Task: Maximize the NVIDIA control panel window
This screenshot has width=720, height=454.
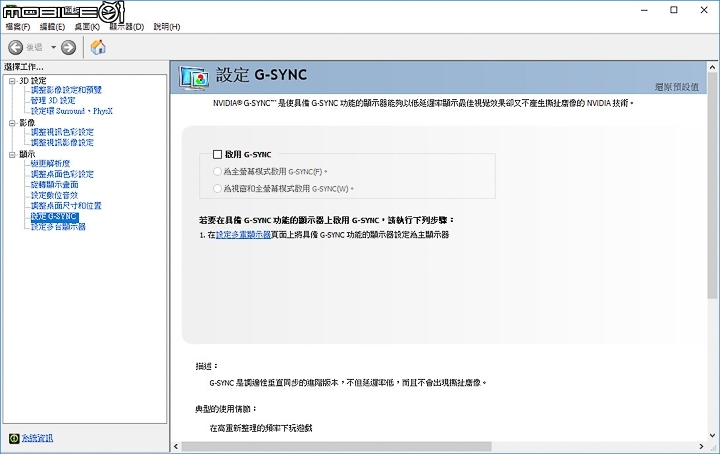Action: click(x=674, y=10)
